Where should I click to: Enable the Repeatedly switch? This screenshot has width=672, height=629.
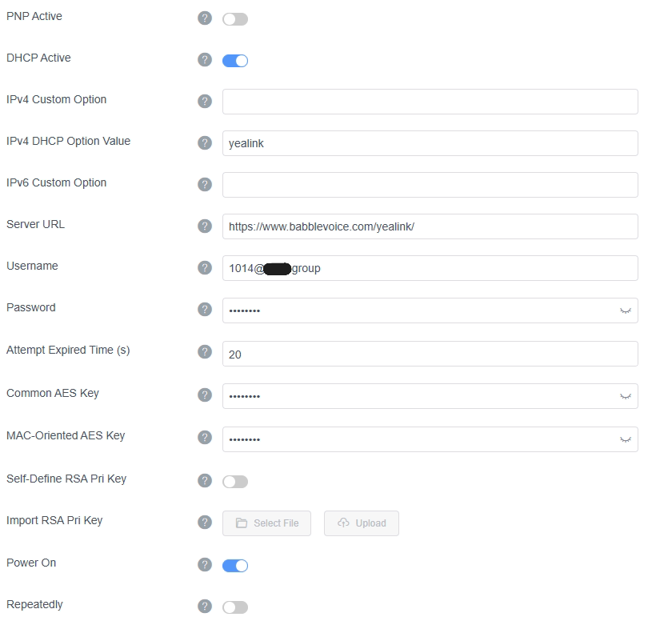click(x=235, y=607)
